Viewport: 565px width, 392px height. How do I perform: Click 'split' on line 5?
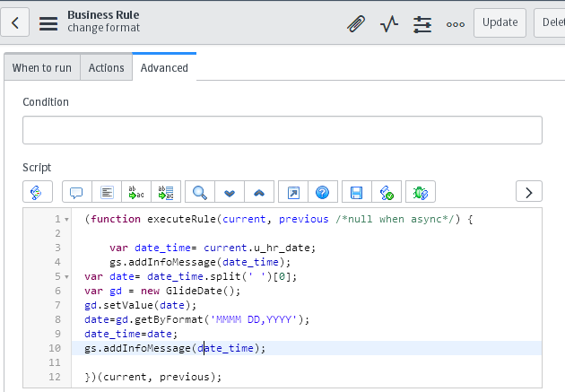225,276
